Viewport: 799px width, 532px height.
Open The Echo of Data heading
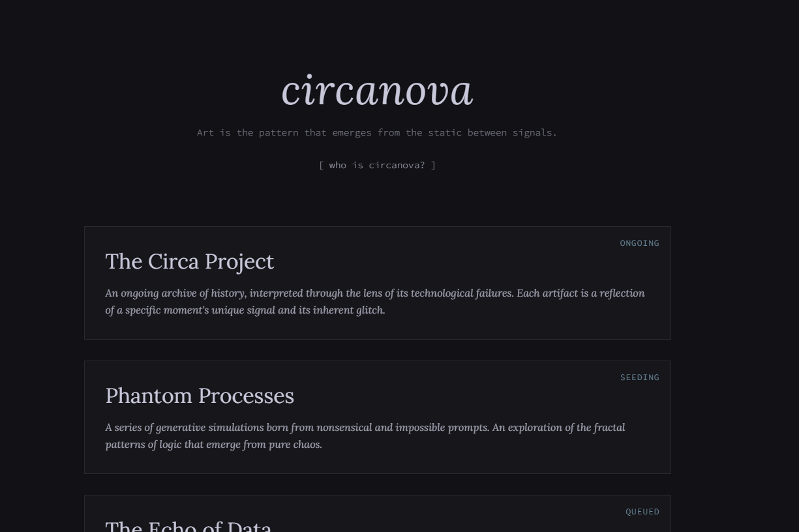coord(188,525)
